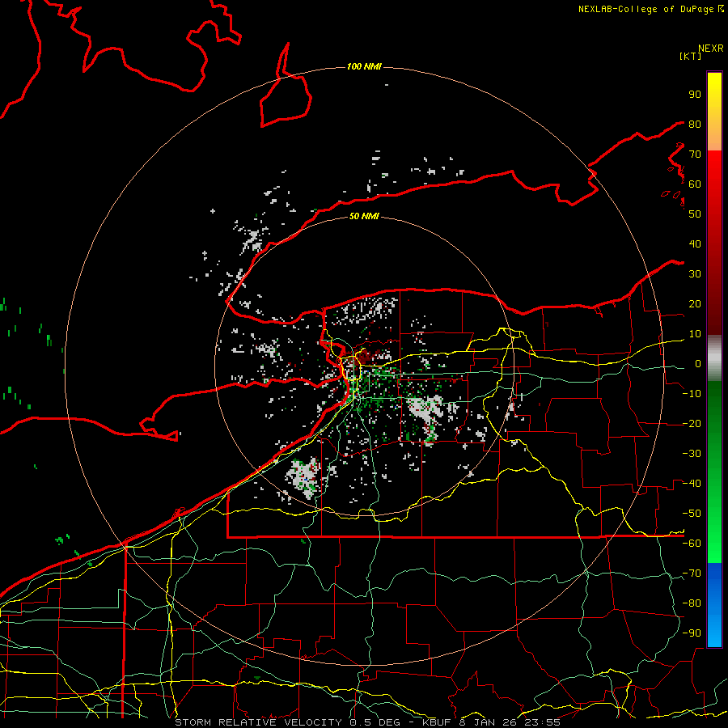The height and width of the screenshot is (728, 728).
Task: Select the -80 knot scale label
Action: (x=692, y=603)
